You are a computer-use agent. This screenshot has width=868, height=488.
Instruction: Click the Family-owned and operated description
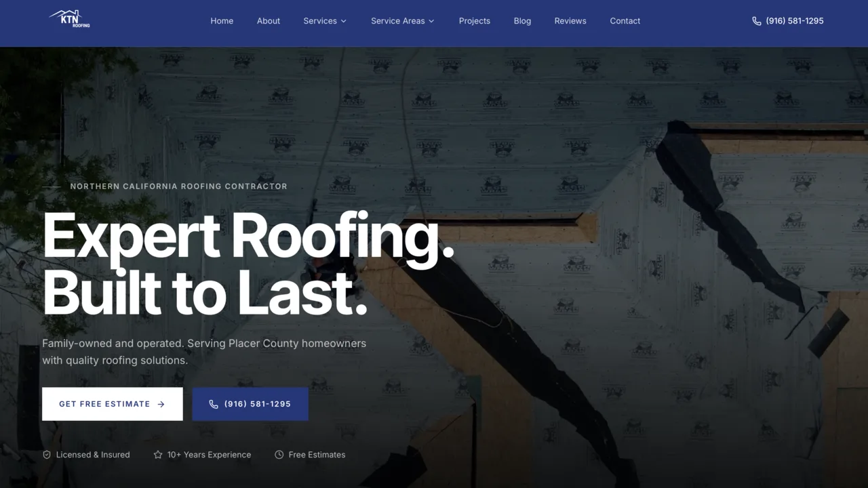coord(204,352)
